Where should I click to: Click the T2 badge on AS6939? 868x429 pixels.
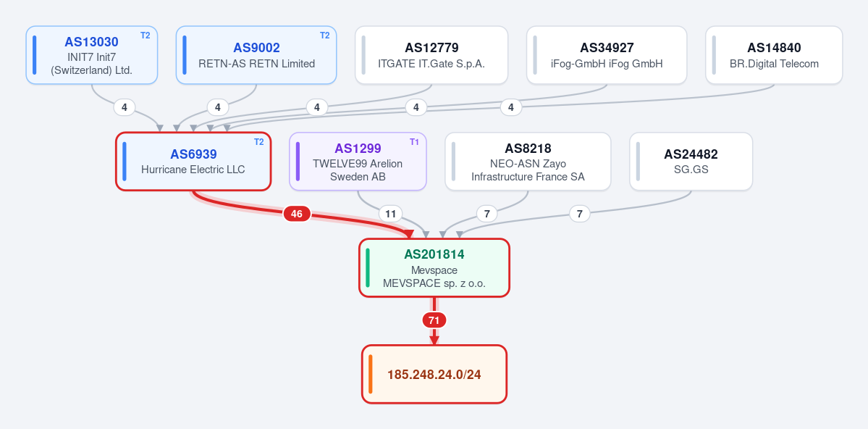tap(259, 142)
